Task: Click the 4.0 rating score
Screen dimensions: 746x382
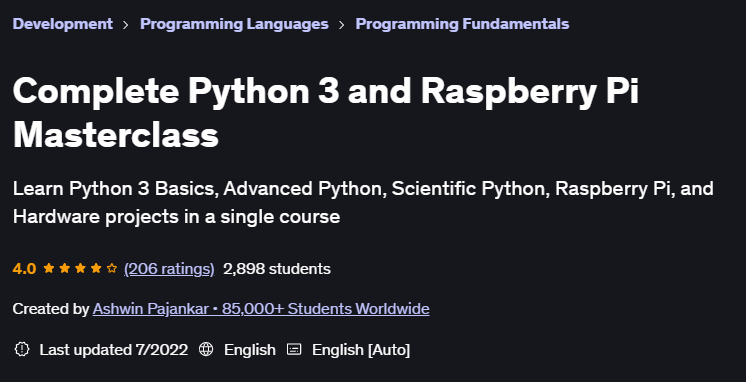Action: click(24, 269)
